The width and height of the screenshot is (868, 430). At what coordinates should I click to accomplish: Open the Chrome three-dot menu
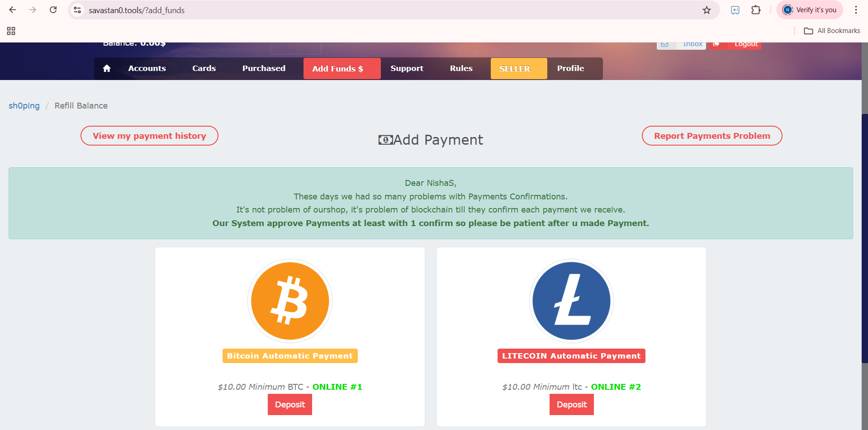click(856, 10)
